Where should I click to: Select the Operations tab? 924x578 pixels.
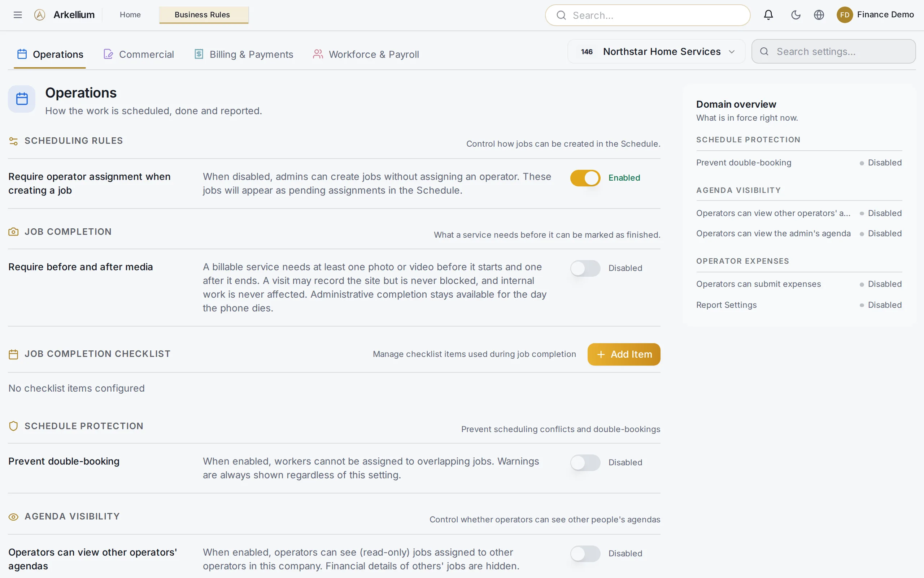[50, 54]
